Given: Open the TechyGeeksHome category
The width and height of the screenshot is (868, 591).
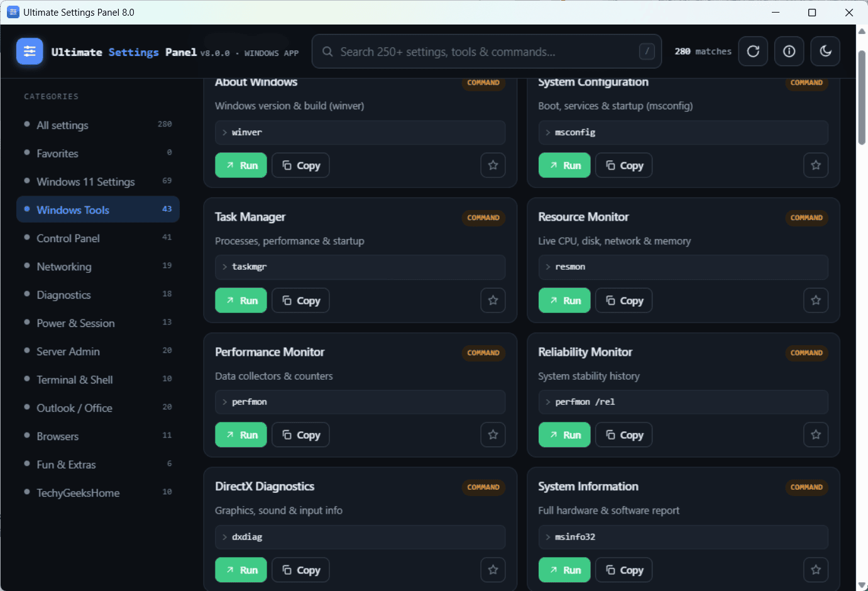Looking at the screenshot, I should pos(98,493).
